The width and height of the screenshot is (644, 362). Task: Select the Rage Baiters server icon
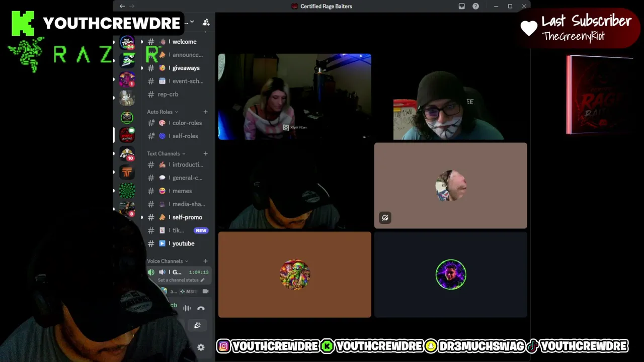pos(127,135)
